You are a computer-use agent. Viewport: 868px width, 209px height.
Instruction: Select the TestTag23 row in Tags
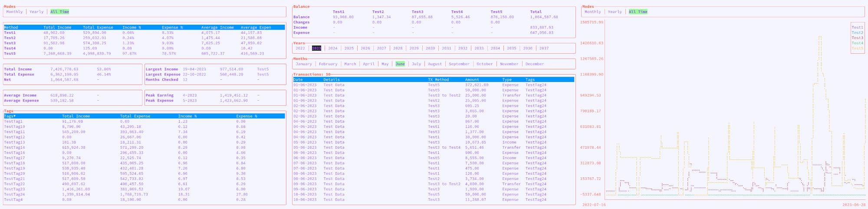(144, 189)
